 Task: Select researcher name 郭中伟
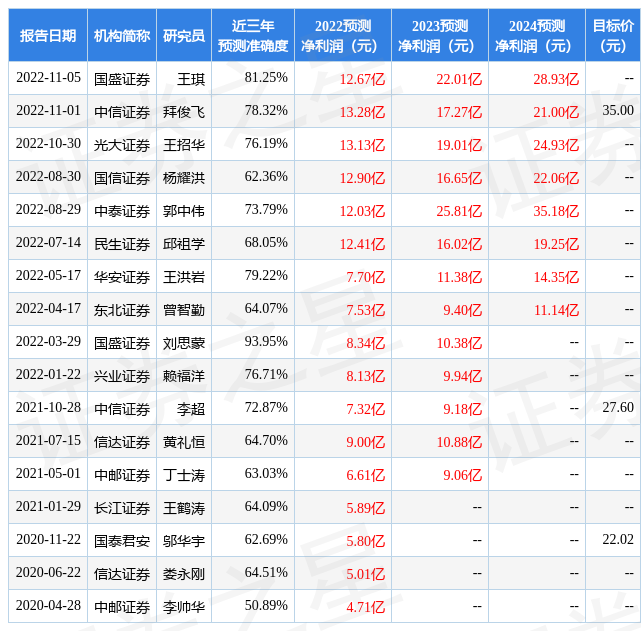[x=184, y=211]
